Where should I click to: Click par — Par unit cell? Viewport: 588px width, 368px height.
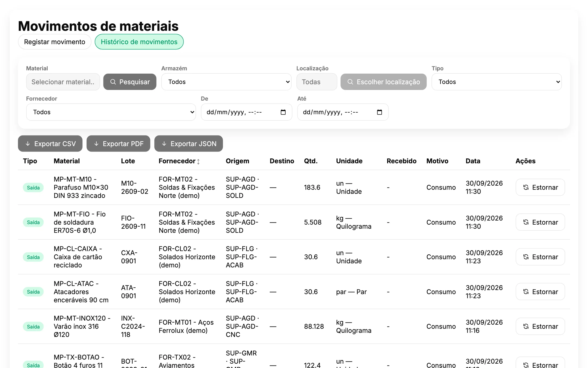tap(351, 292)
